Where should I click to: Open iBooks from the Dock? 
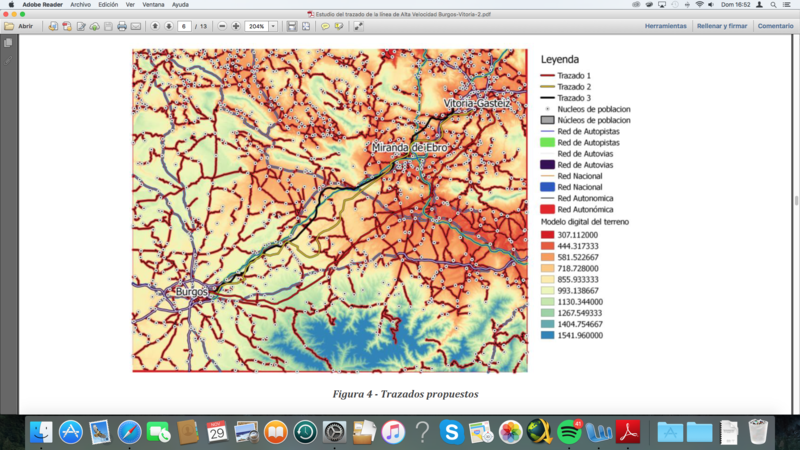tap(276, 432)
